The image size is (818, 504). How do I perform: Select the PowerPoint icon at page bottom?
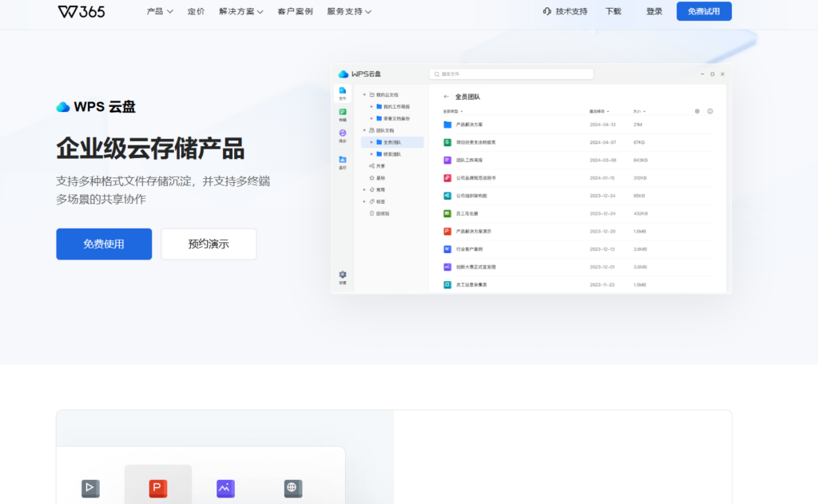coord(157,488)
